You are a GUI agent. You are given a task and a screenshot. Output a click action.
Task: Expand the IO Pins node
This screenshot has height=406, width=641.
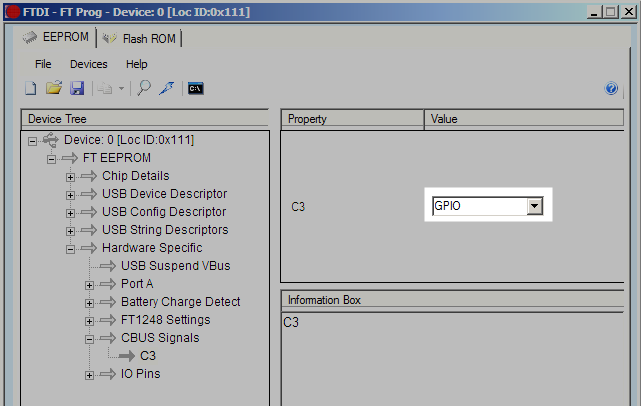(89, 375)
